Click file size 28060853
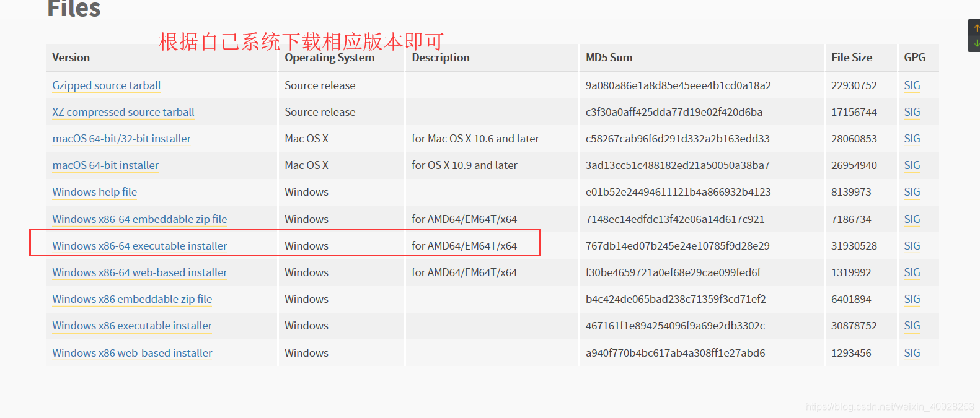Image resolution: width=980 pixels, height=418 pixels. [854, 139]
